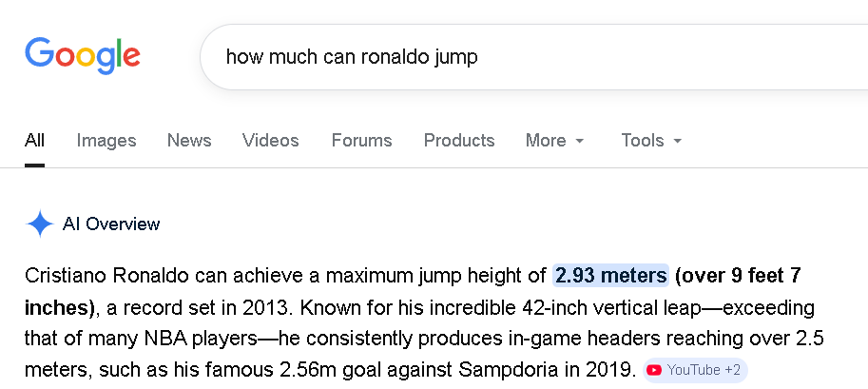Screen dimensions: 868x389
Task: Switch to Products results
Action: click(x=459, y=141)
